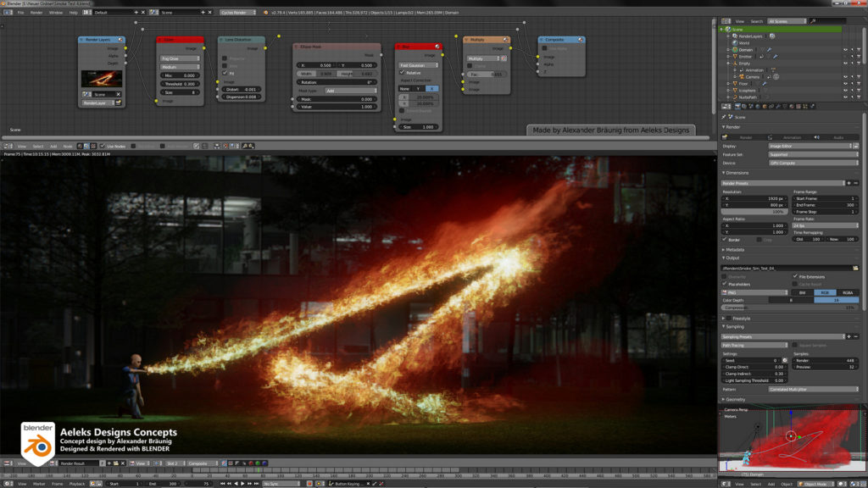This screenshot has width=868, height=488.
Task: Open the Modifiers wrench properties tab
Action: click(x=778, y=106)
